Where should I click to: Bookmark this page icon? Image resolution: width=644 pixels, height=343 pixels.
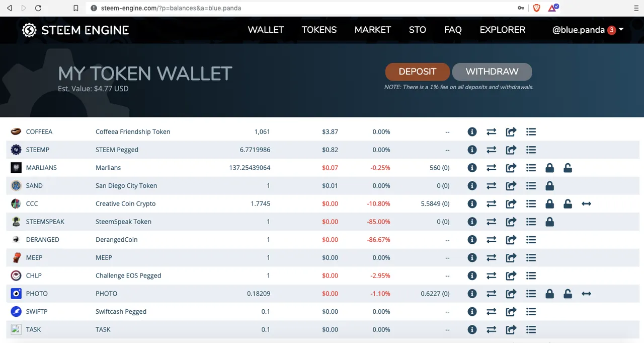[x=76, y=8]
